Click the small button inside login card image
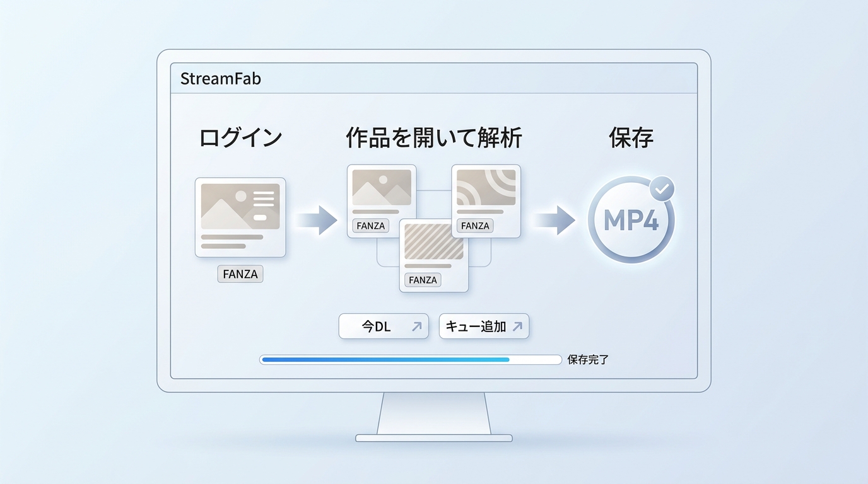868x484 pixels. point(261,217)
